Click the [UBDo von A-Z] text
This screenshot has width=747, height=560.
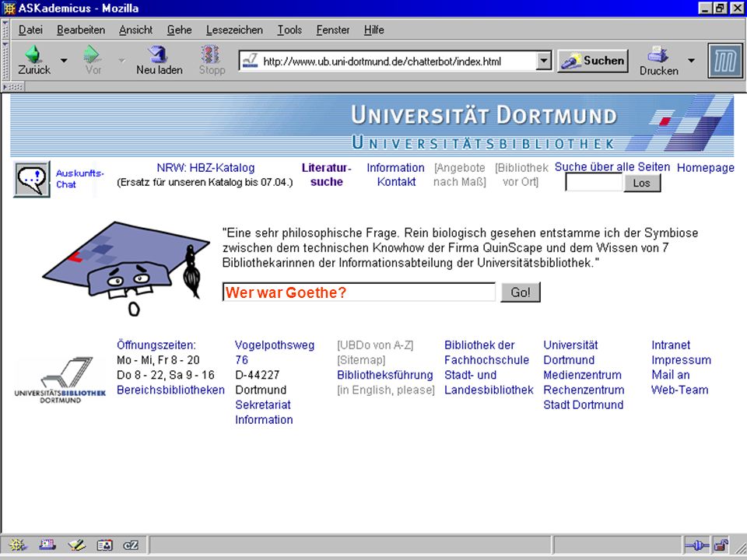tap(375, 345)
